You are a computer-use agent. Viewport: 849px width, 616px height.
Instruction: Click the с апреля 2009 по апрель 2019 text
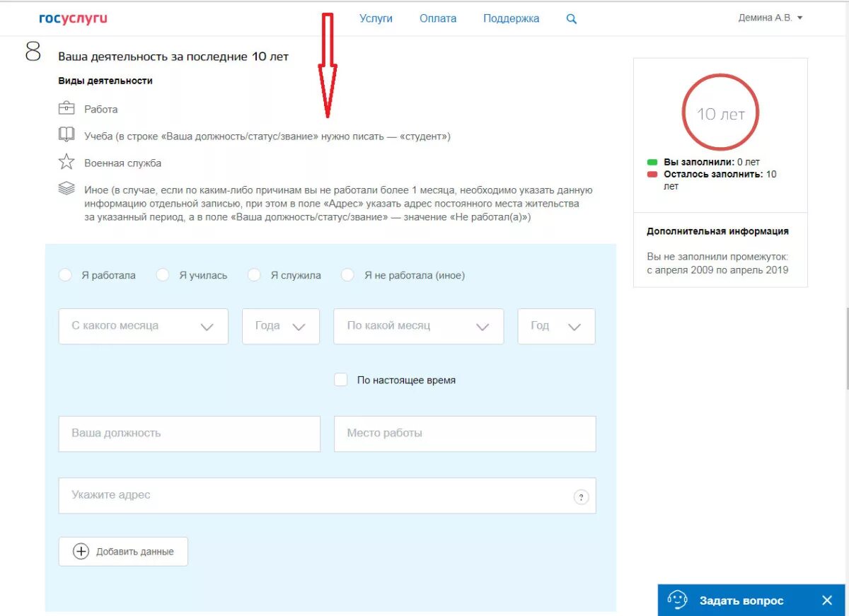point(717,270)
